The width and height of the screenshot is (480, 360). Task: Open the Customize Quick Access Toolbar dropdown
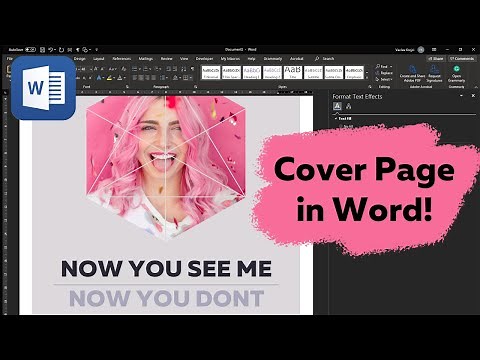pyautogui.click(x=97, y=50)
